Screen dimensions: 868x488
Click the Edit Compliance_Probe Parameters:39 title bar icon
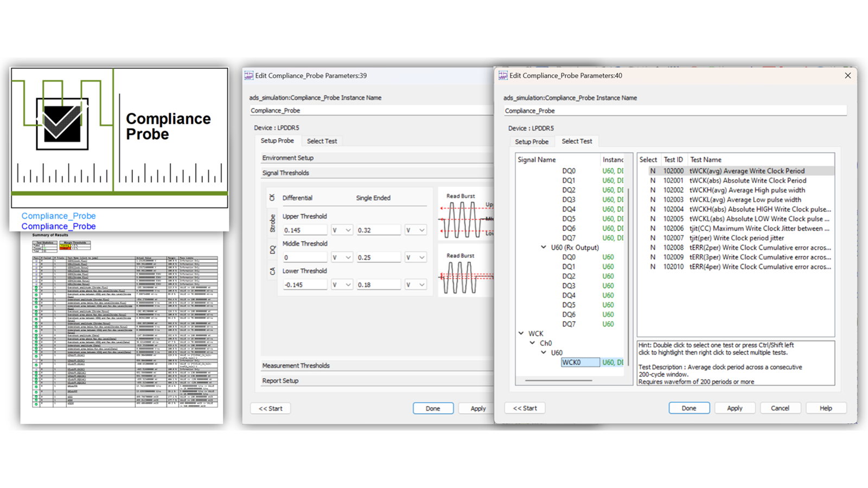[x=248, y=75]
